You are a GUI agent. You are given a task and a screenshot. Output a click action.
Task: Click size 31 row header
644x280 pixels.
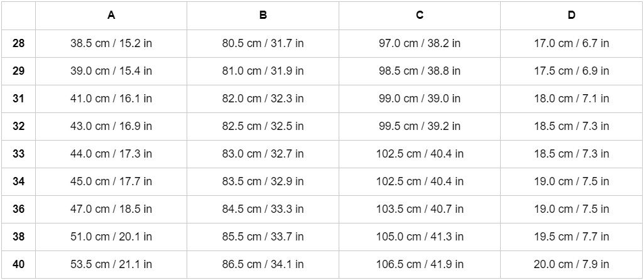[19, 99]
